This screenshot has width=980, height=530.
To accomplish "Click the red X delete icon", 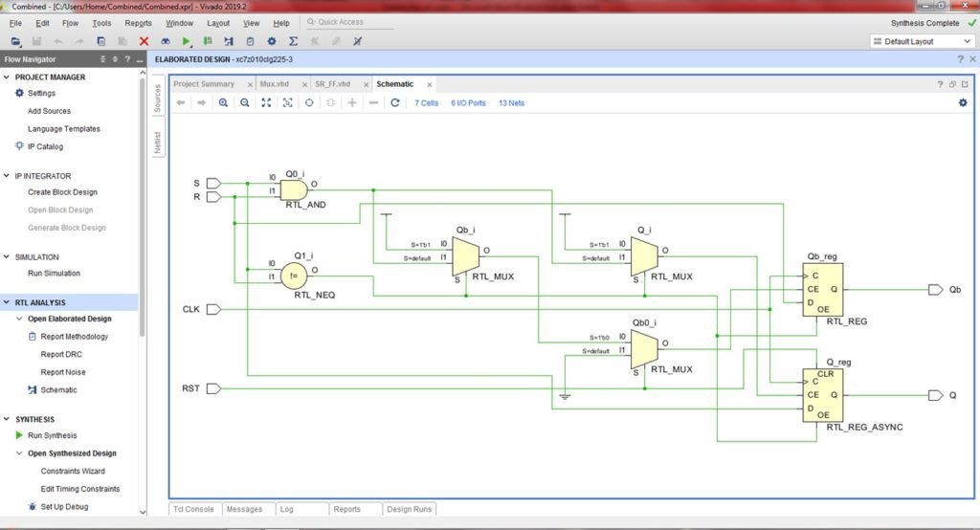I will tap(144, 41).
